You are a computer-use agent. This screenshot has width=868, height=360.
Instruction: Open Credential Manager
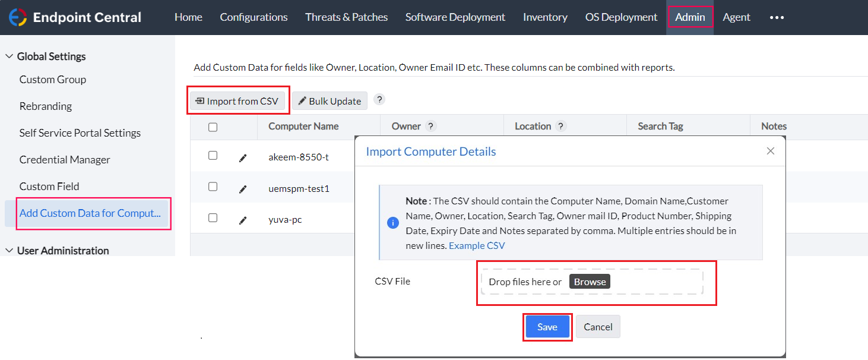click(65, 160)
